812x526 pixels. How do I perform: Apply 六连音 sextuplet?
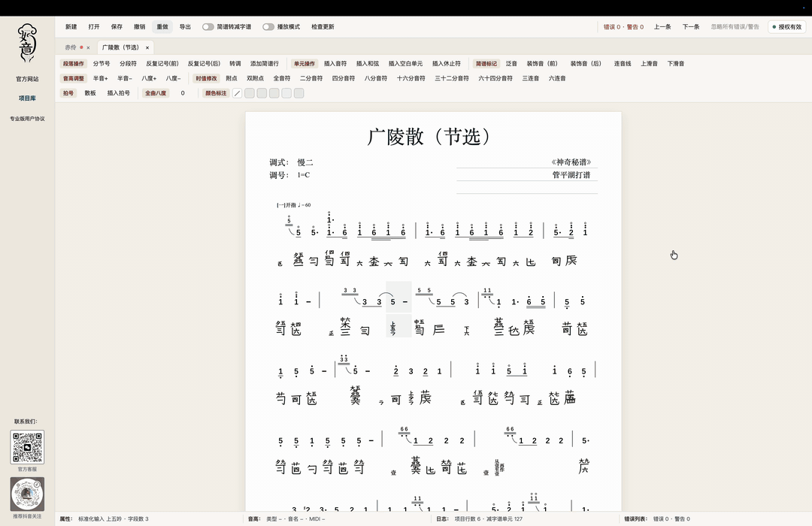[557, 79]
